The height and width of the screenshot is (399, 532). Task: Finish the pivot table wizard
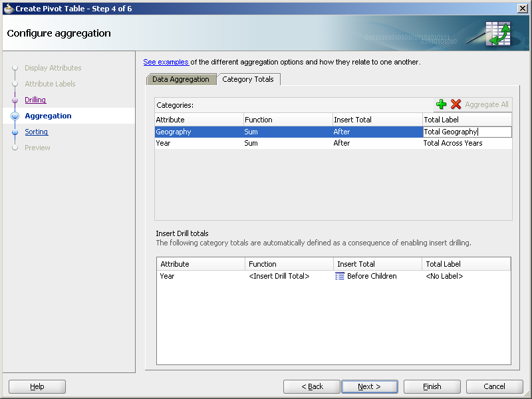coord(432,386)
